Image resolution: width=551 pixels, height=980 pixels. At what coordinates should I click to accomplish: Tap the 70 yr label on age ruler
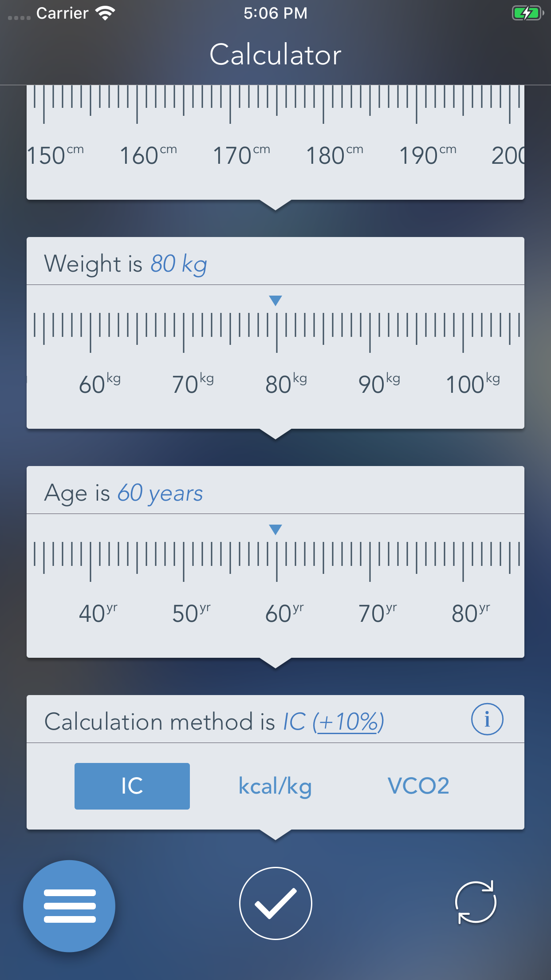tap(377, 613)
